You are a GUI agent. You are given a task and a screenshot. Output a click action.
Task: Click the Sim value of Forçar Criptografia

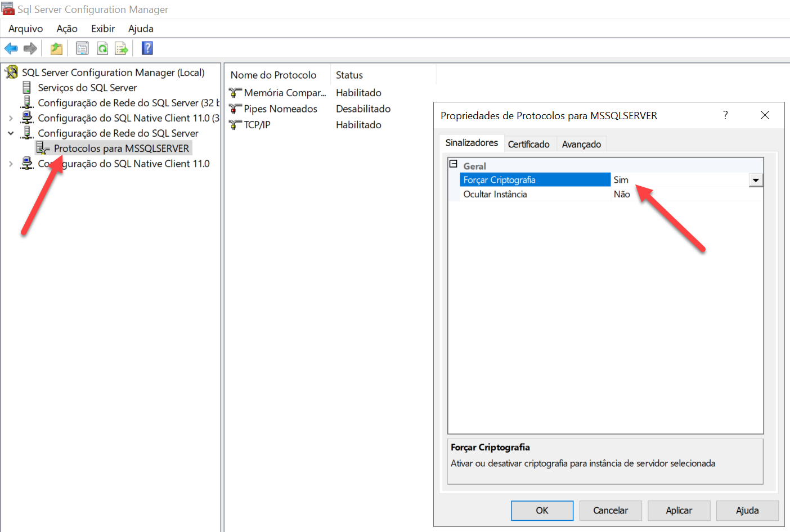[x=621, y=180]
